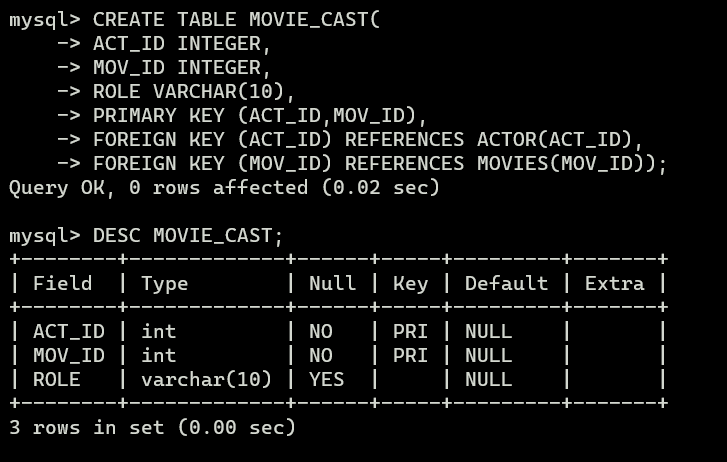Click the MOV_ID INTEGER definition line
The image size is (727, 462).
pyautogui.click(x=182, y=68)
